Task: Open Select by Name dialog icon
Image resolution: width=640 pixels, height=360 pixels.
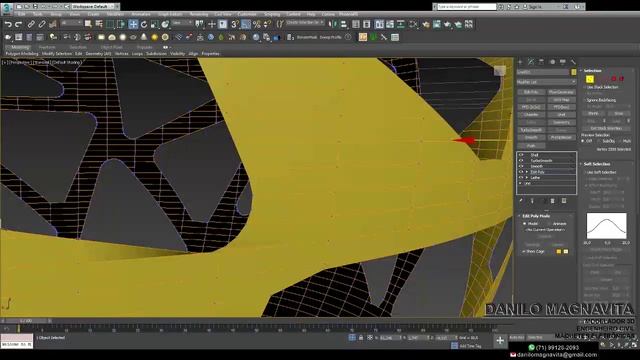Action: coord(99,24)
